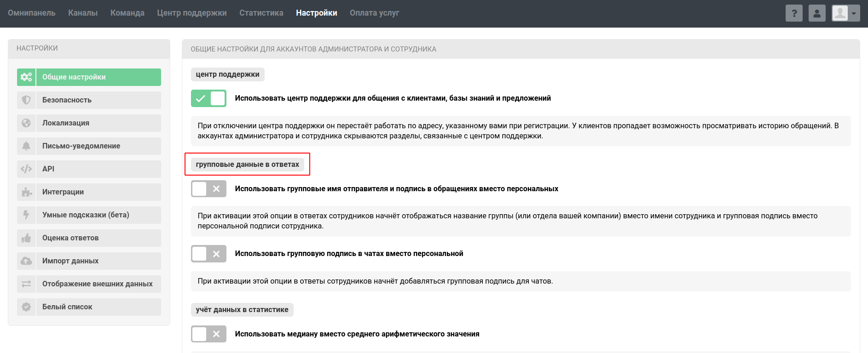This screenshot has width=868, height=353.
Task: Click the gears icon beside Общие настройки
Action: pos(26,77)
